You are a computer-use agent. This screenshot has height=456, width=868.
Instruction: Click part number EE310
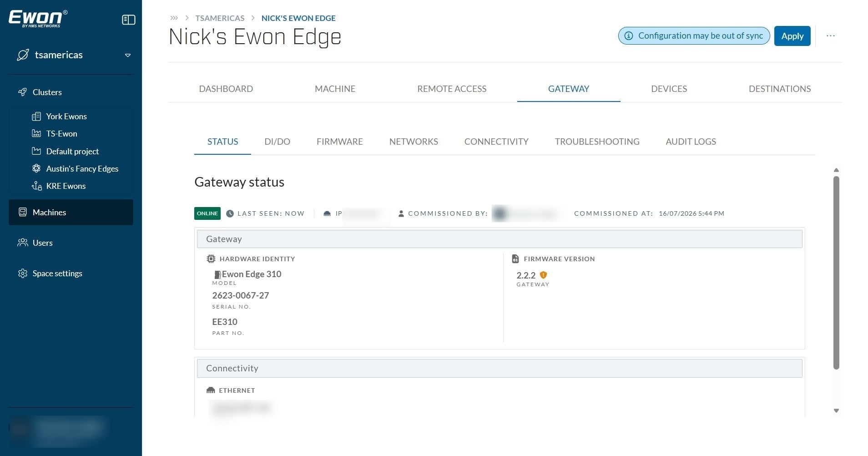tap(225, 322)
